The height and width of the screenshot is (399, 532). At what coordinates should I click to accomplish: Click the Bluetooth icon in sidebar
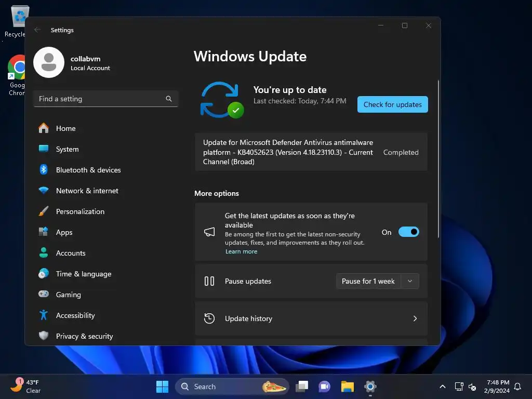(44, 170)
